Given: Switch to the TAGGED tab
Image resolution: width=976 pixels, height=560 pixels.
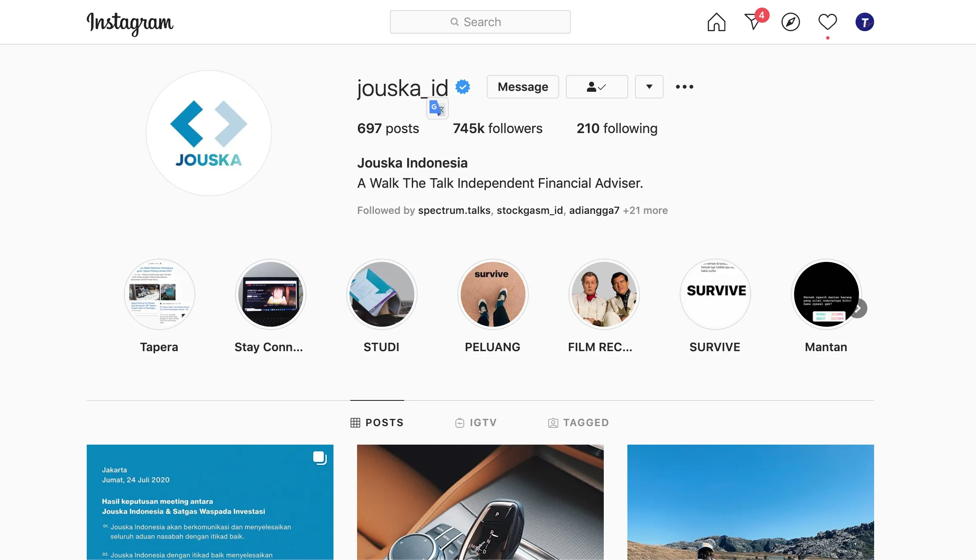Looking at the screenshot, I should coord(579,423).
